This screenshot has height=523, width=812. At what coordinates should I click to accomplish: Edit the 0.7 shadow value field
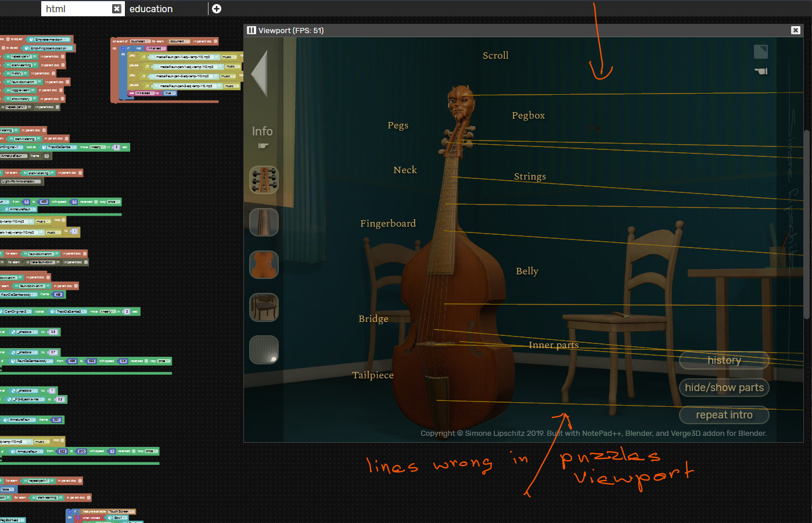tap(53, 352)
